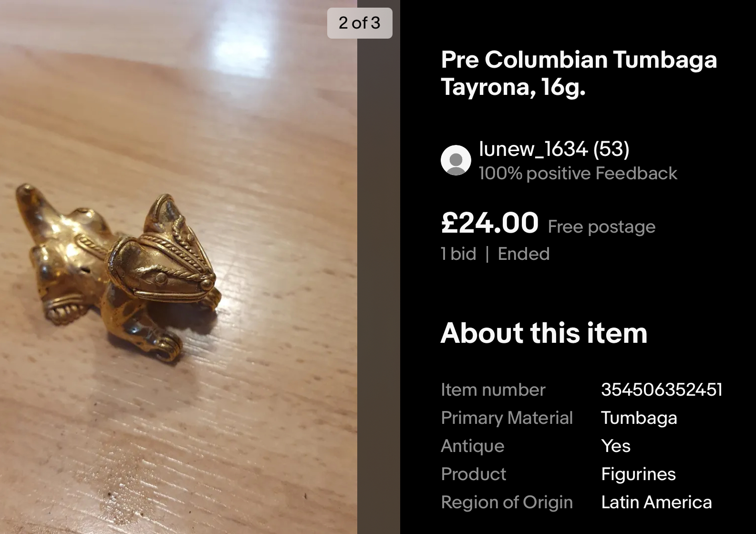The height and width of the screenshot is (534, 756).
Task: Click the item number 354506352451
Action: tap(662, 390)
